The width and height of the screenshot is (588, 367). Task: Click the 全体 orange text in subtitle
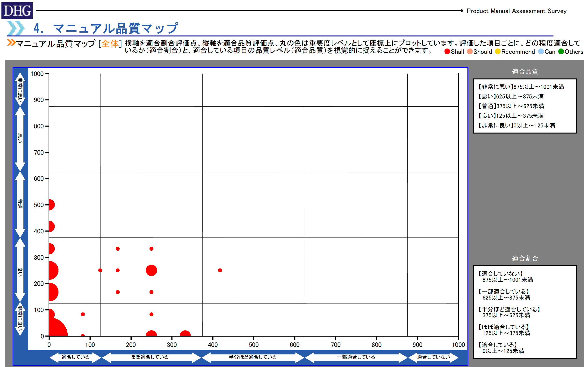coord(110,44)
